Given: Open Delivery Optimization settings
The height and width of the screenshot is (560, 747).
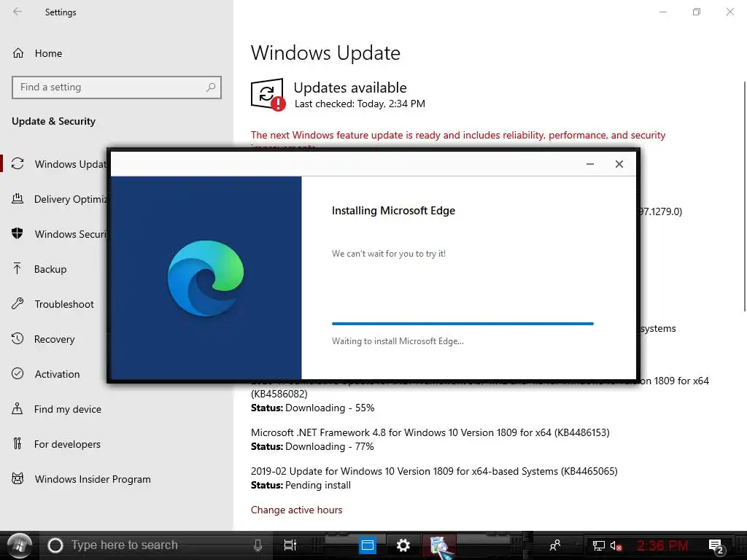Looking at the screenshot, I should click(x=60, y=199).
